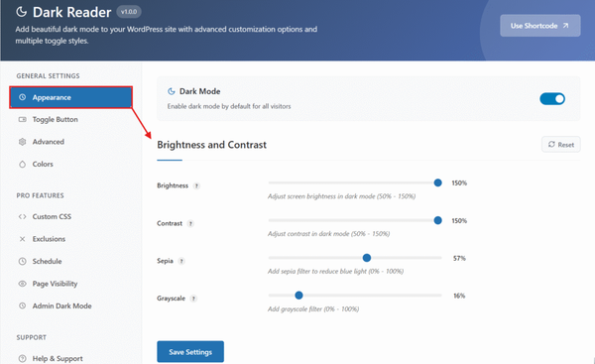Image resolution: width=595 pixels, height=364 pixels.
Task: Click the Brightness slider track
Action: pyautogui.click(x=355, y=182)
